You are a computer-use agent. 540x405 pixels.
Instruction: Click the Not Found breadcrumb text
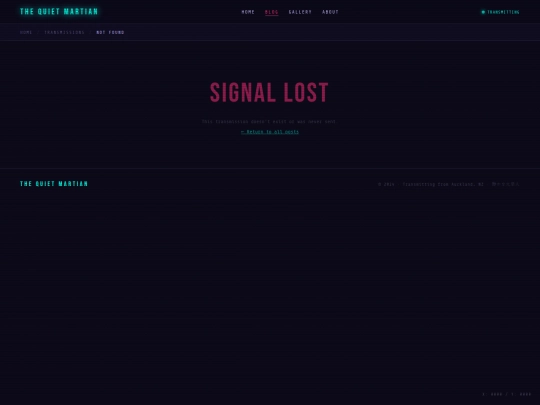click(x=110, y=32)
